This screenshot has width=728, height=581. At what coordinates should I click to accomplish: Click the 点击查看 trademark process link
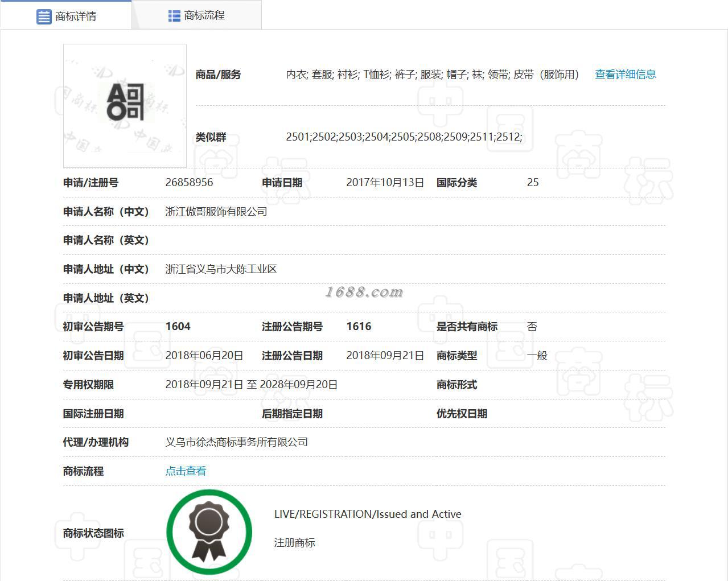pyautogui.click(x=186, y=471)
